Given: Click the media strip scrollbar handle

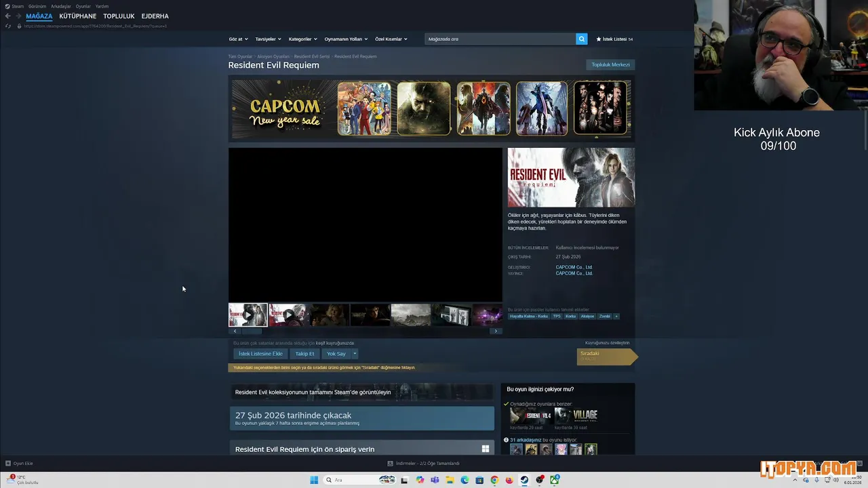Looking at the screenshot, I should [252, 331].
